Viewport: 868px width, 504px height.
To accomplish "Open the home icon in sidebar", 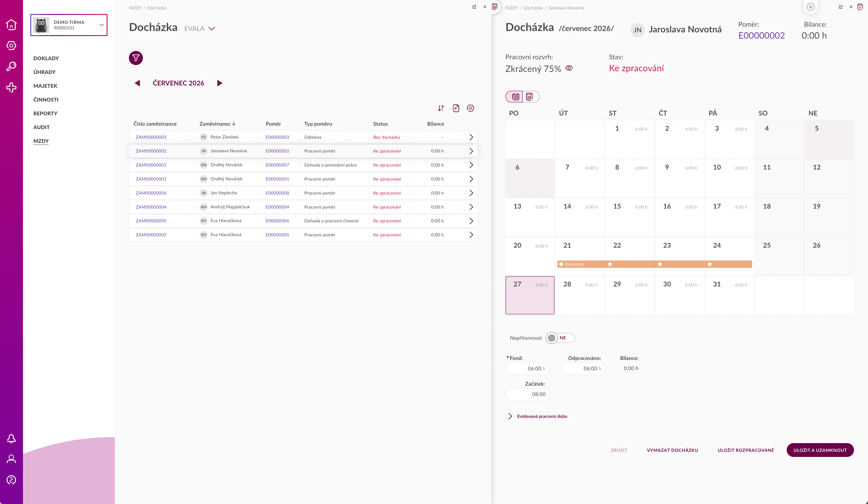I will pyautogui.click(x=11, y=24).
